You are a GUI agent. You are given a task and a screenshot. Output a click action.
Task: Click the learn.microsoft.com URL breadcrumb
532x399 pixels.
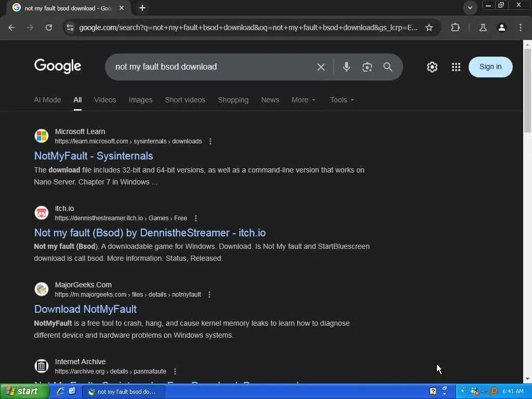coord(128,141)
